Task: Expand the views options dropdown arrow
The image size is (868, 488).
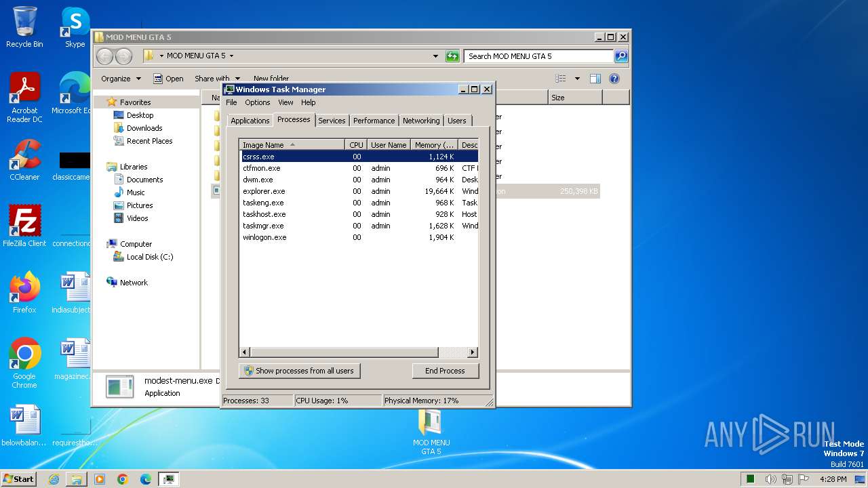Action: pos(577,79)
